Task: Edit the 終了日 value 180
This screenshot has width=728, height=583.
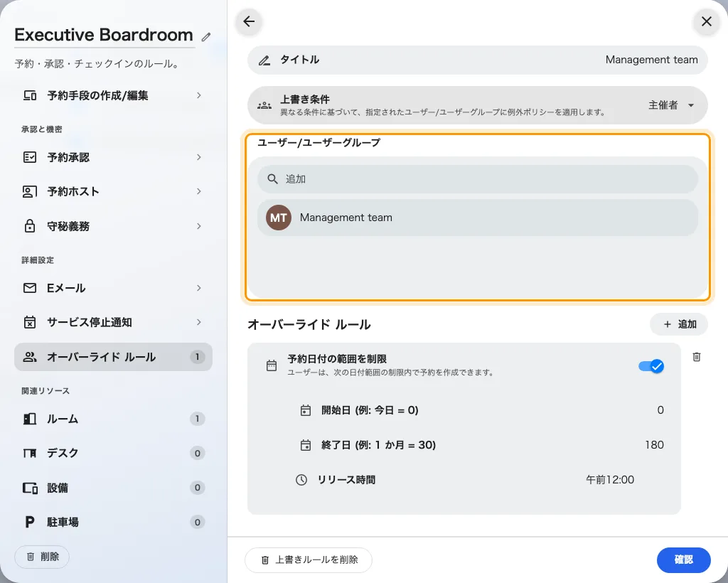Action: pyautogui.click(x=654, y=445)
